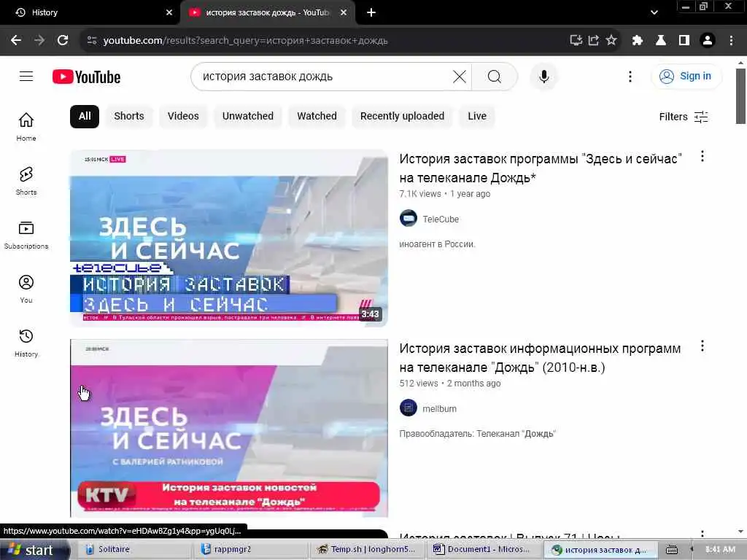The width and height of the screenshot is (747, 560).
Task: Select Recently uploaded filter chip
Action: tap(402, 116)
